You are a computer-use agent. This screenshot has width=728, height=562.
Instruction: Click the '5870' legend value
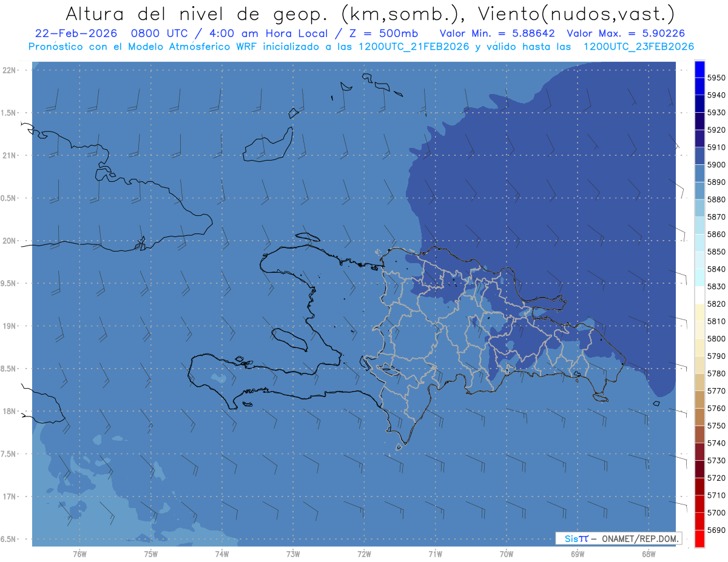click(x=716, y=217)
